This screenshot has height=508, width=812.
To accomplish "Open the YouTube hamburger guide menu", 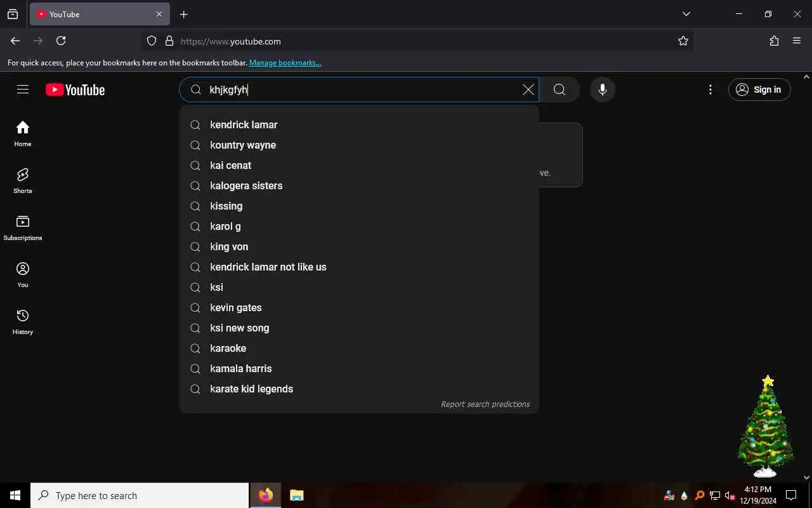I will [x=23, y=90].
